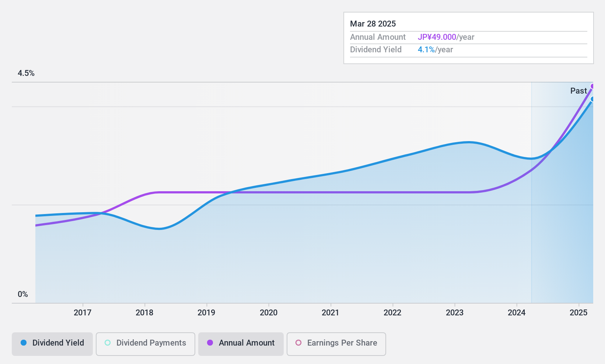The image size is (605, 364).
Task: Click the 2023 x-axis label
Action: click(x=455, y=313)
